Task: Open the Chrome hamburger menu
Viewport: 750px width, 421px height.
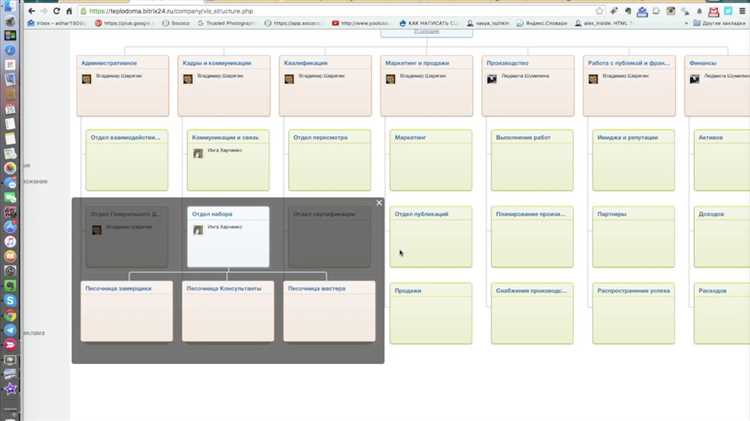Action: 742,11
